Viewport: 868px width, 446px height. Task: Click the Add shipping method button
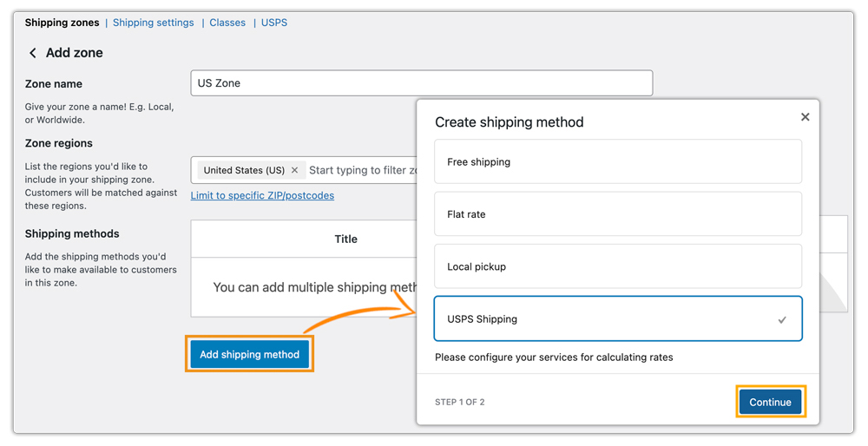tap(249, 354)
